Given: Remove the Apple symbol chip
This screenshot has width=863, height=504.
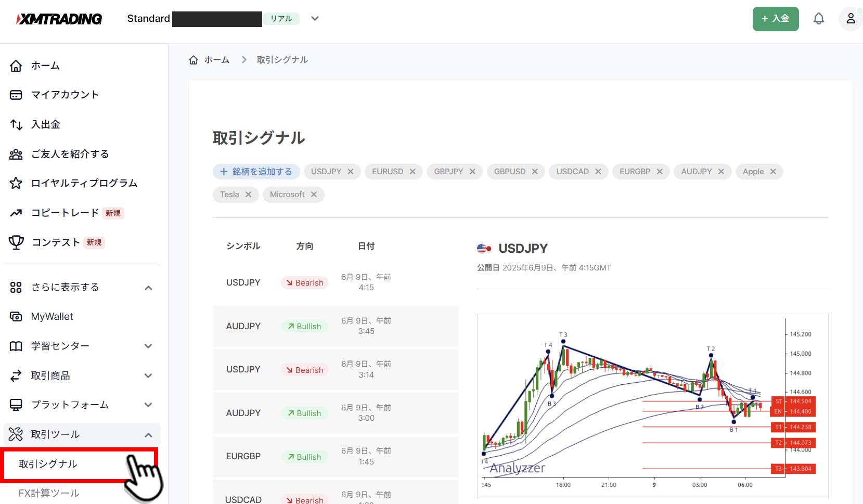Looking at the screenshot, I should pos(773,172).
